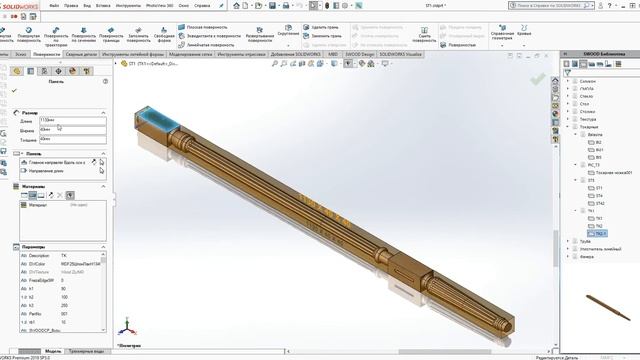Viewport: 640px width, 360px height.
Task: Open the Файл menu
Action: (x=54, y=6)
